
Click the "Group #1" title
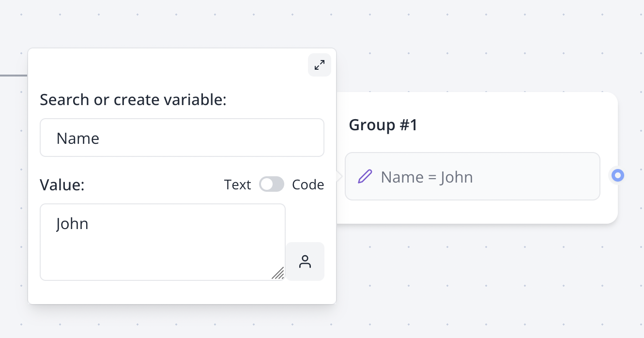[383, 125]
